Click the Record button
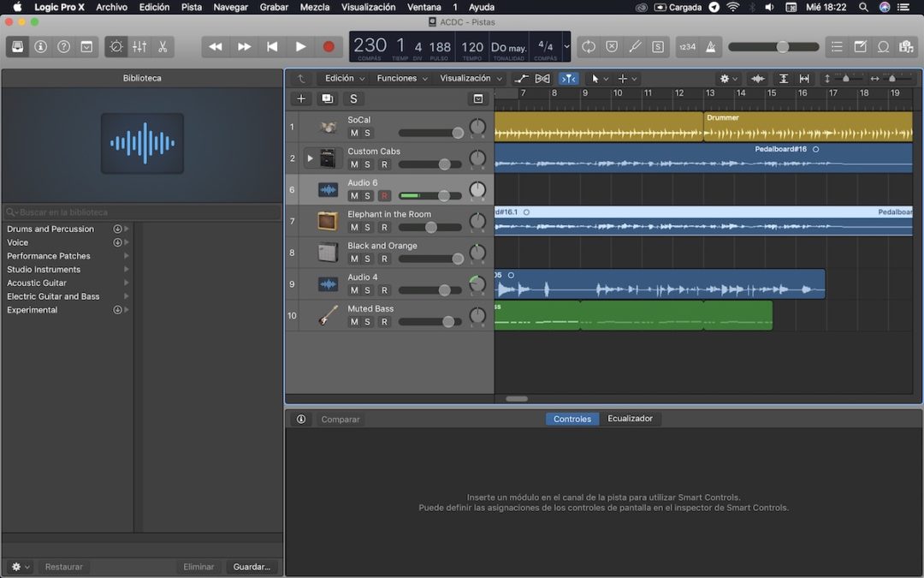 [x=328, y=47]
